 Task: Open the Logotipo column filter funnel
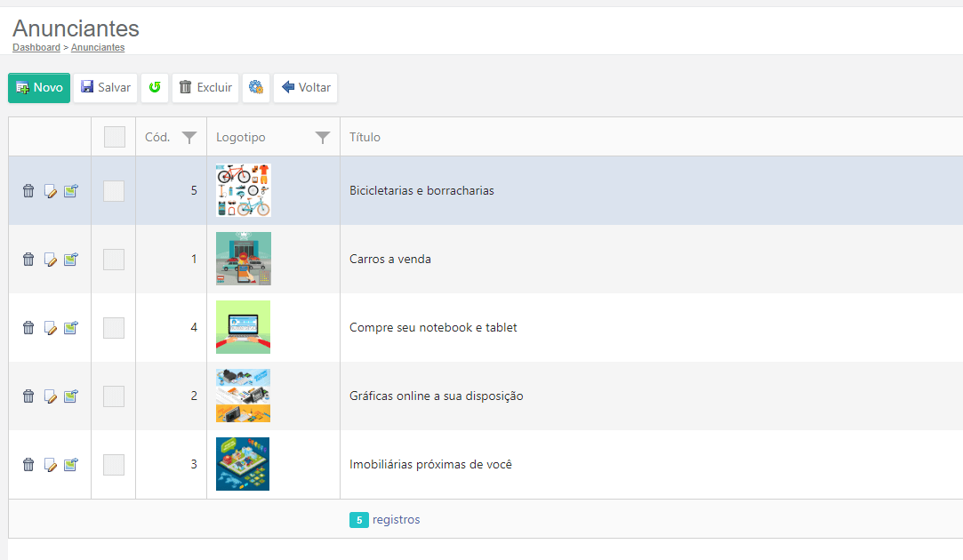[323, 138]
